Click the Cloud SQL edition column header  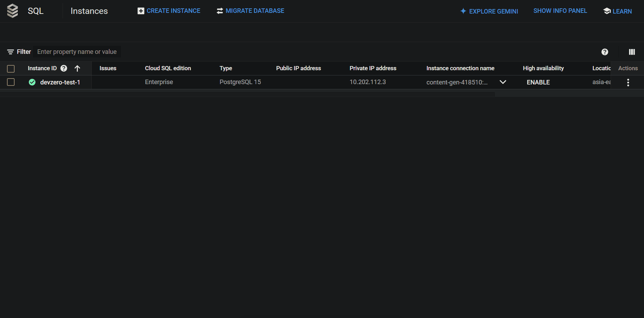point(168,68)
